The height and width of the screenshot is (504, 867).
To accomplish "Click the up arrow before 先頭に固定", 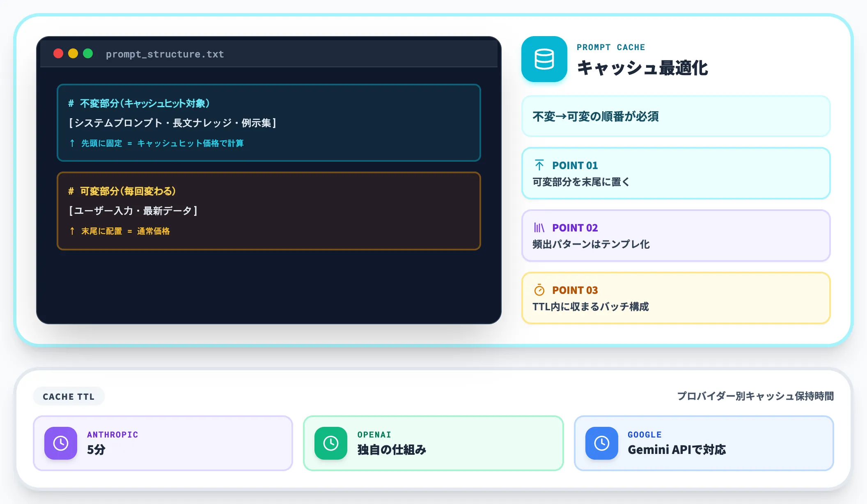I will click(x=72, y=143).
